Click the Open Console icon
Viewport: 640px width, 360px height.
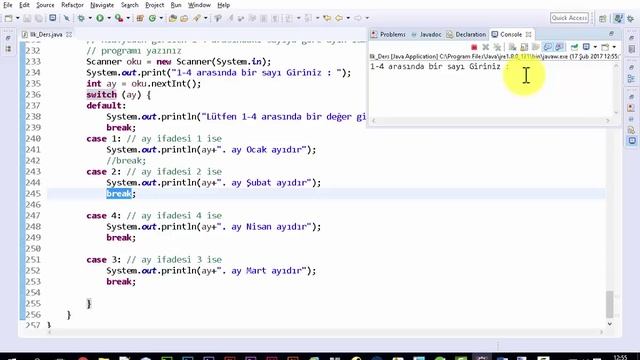(x=605, y=47)
